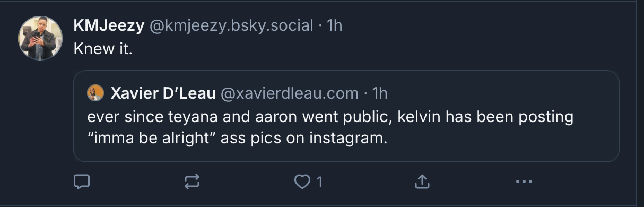
Task: Repost KMJeezy's post with the repost arrows icon
Action: (192, 183)
